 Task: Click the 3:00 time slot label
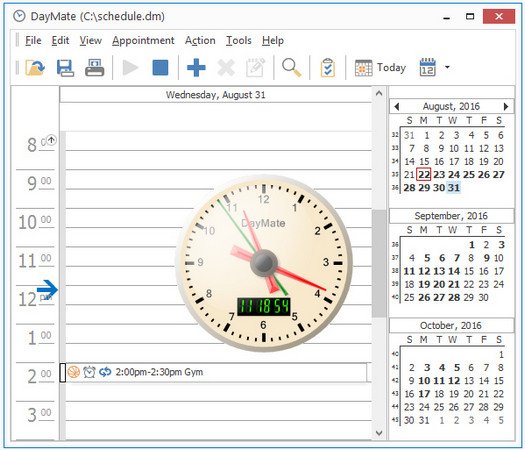point(39,415)
